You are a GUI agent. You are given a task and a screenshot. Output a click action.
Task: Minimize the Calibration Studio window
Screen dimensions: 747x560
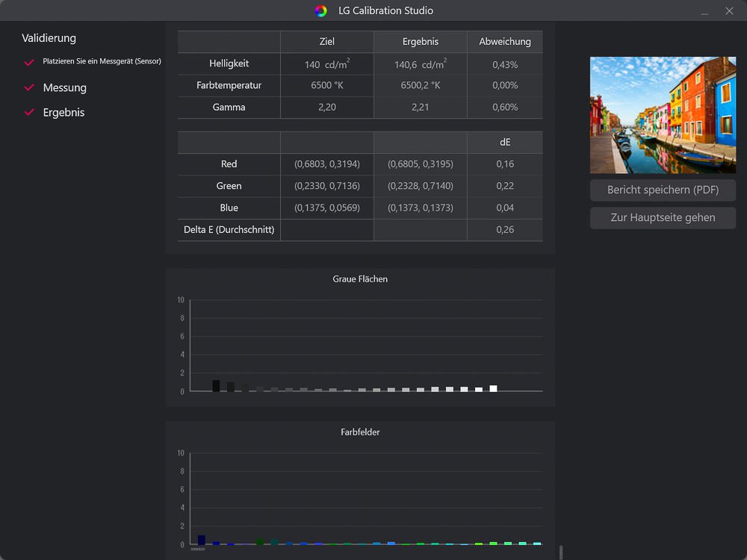pos(704,11)
